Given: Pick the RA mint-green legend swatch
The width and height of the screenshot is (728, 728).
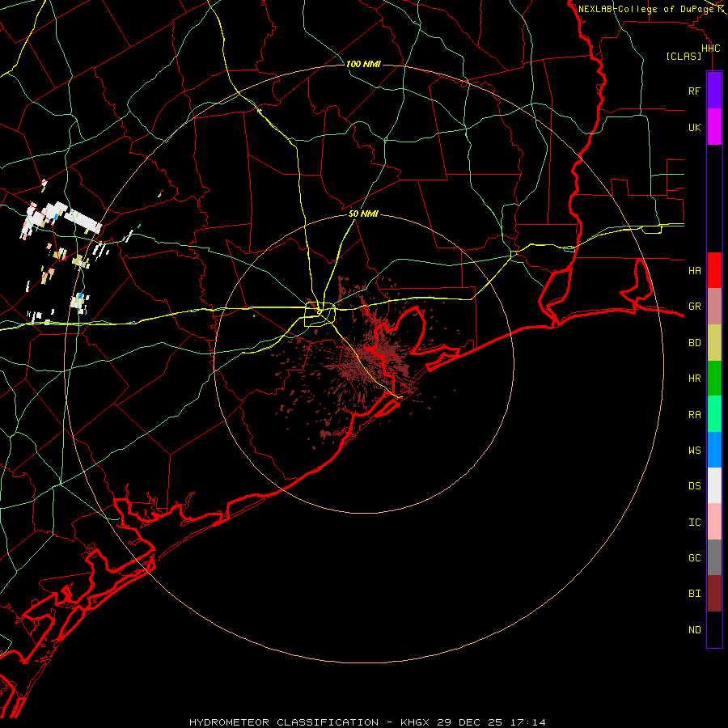Looking at the screenshot, I should pos(714,414).
